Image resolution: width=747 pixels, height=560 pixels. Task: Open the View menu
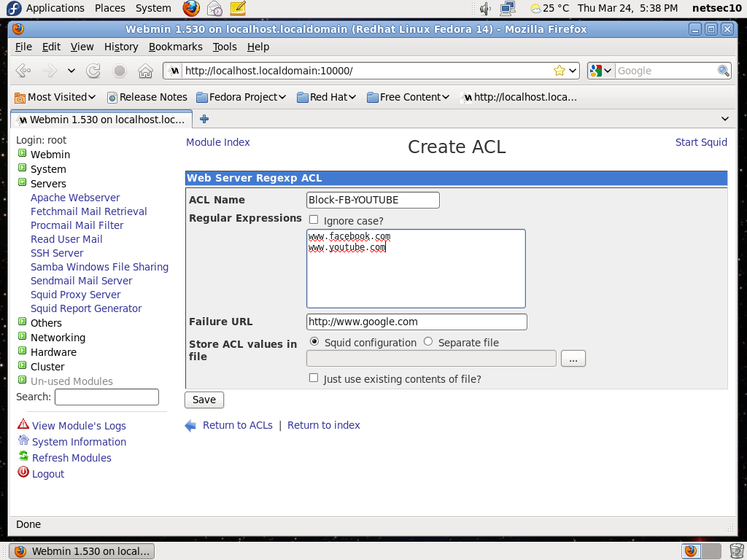82,47
